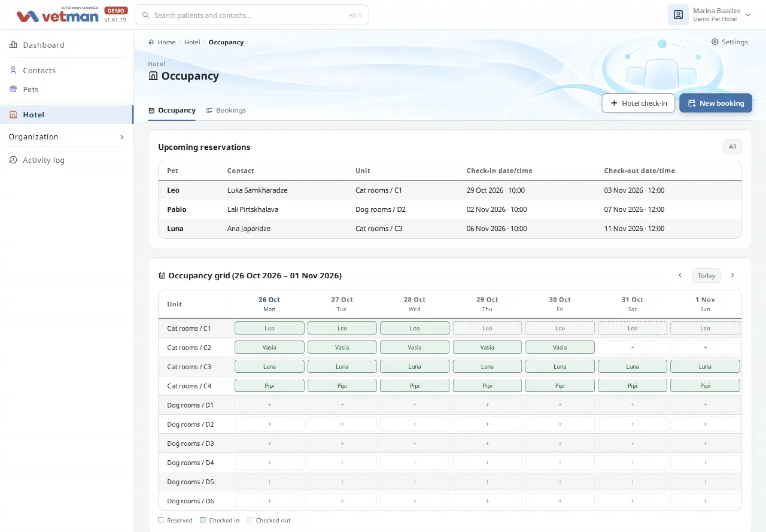
Task: Go to previous week in occupancy grid
Action: coord(680,275)
